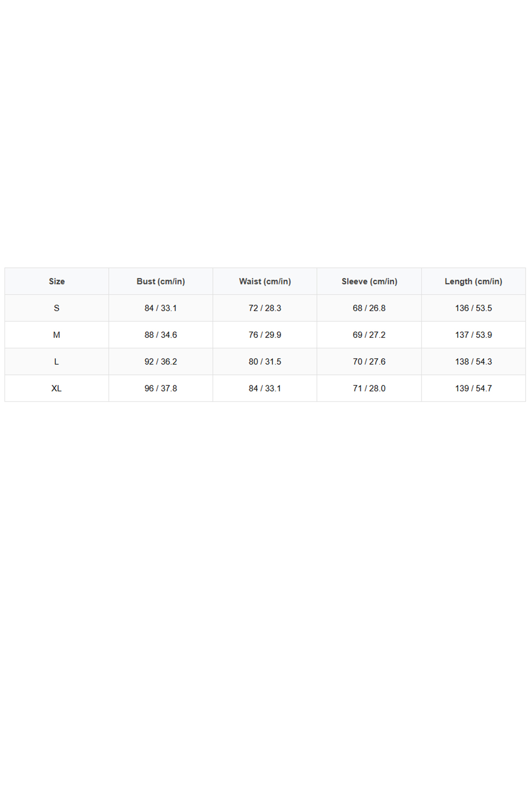Select the S size row label

(57, 308)
